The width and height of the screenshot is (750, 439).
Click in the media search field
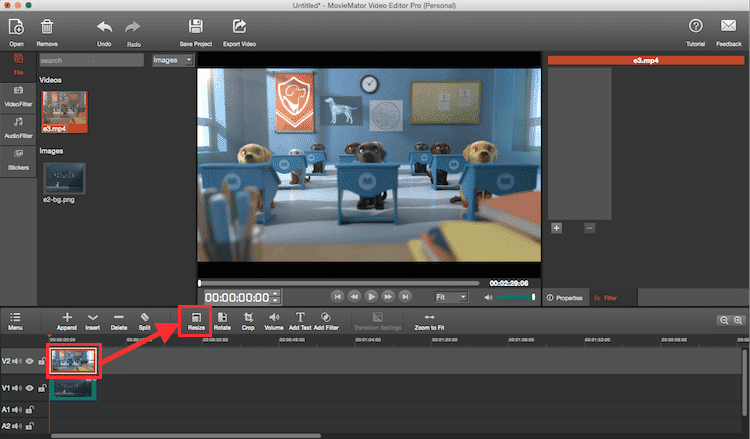pos(91,60)
